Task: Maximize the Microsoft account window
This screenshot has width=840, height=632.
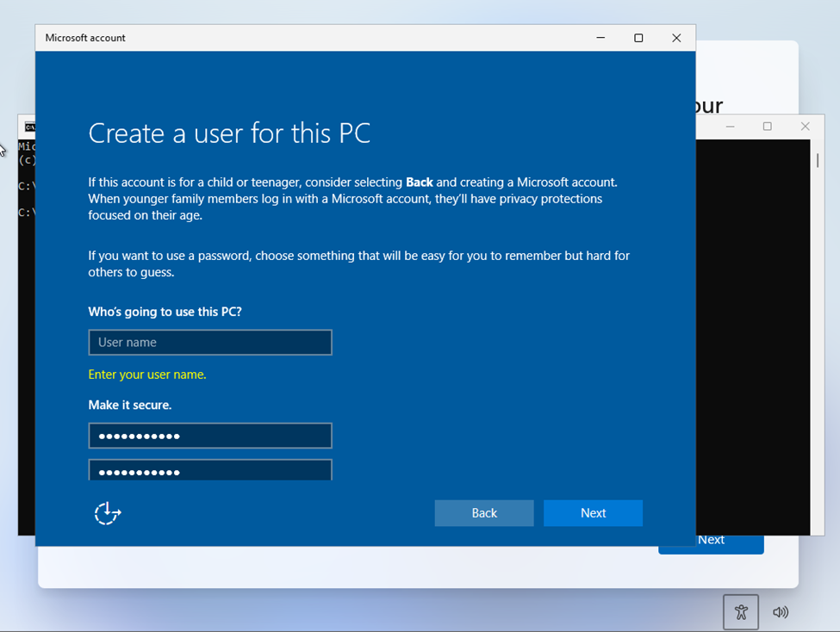Action: (x=638, y=38)
